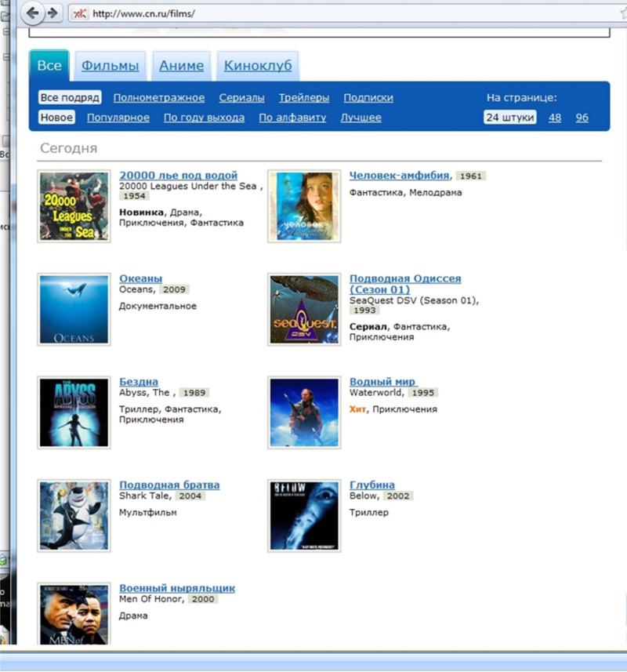
Task: Open Подписки link
Action: (x=368, y=98)
